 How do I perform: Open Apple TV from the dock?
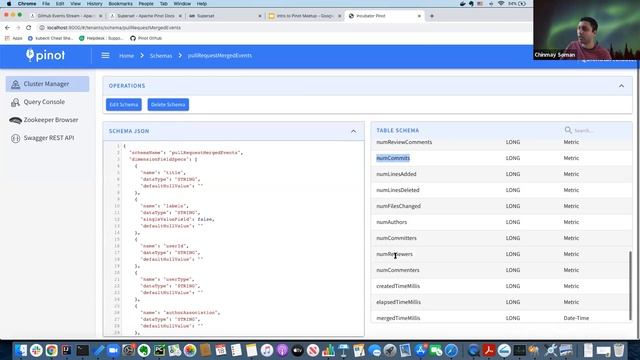click(298, 350)
